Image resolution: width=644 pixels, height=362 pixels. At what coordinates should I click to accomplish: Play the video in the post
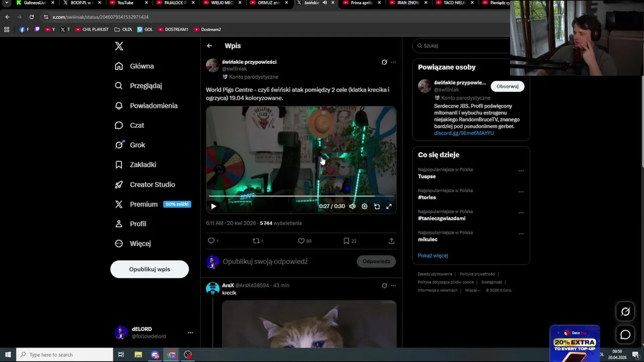point(213,206)
